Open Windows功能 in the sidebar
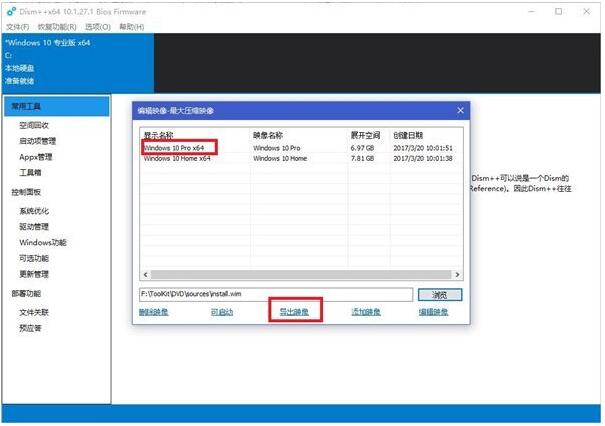This screenshot has width=605, height=426. click(43, 243)
